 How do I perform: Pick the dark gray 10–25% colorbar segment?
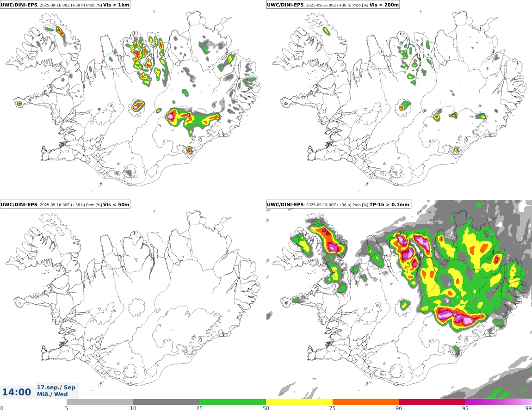click(x=166, y=402)
